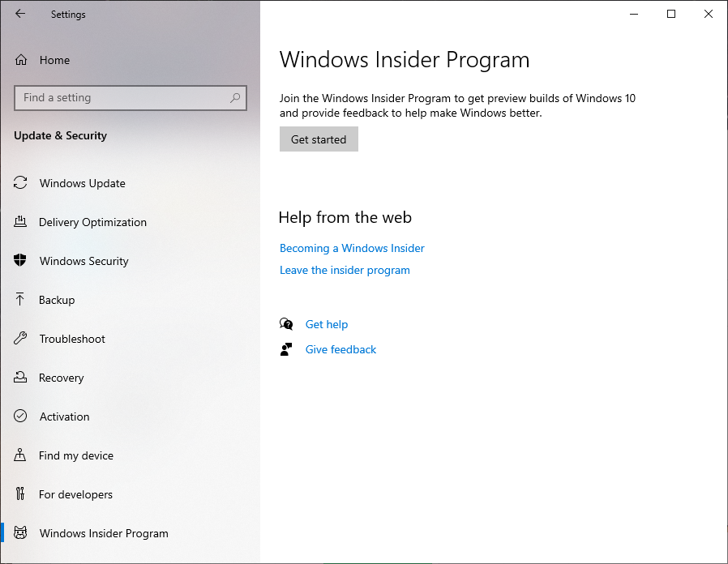Click the Get help link
This screenshot has width=728, height=564.
click(327, 324)
